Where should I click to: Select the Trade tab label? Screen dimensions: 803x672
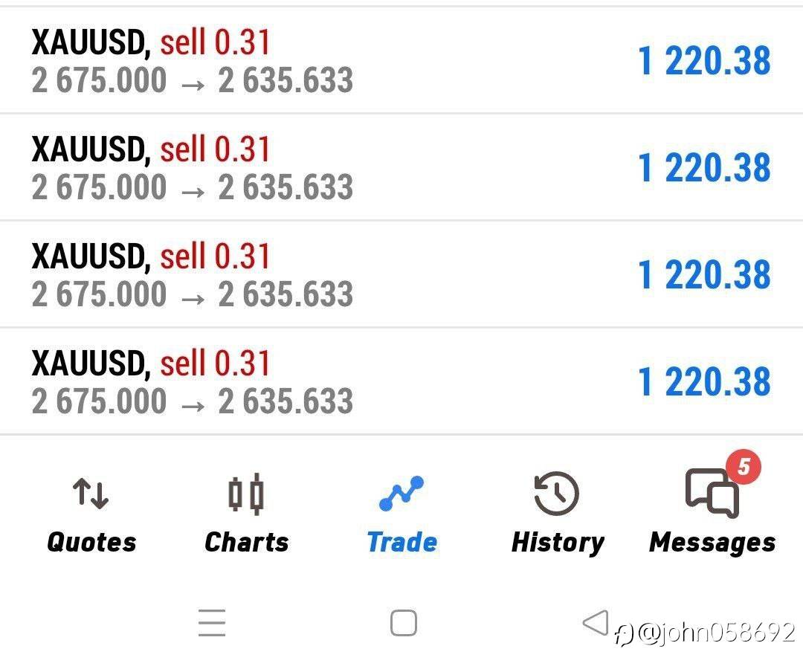pos(401,542)
